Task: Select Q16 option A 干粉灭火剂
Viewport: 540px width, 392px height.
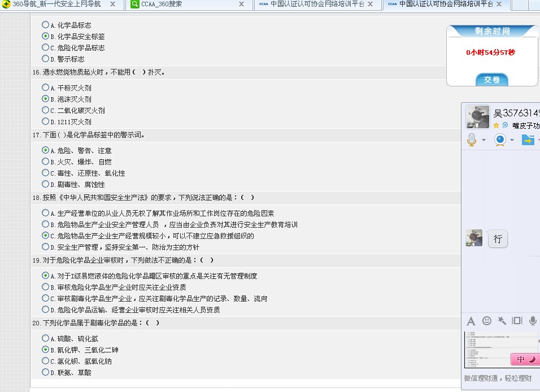Action: pyautogui.click(x=45, y=87)
